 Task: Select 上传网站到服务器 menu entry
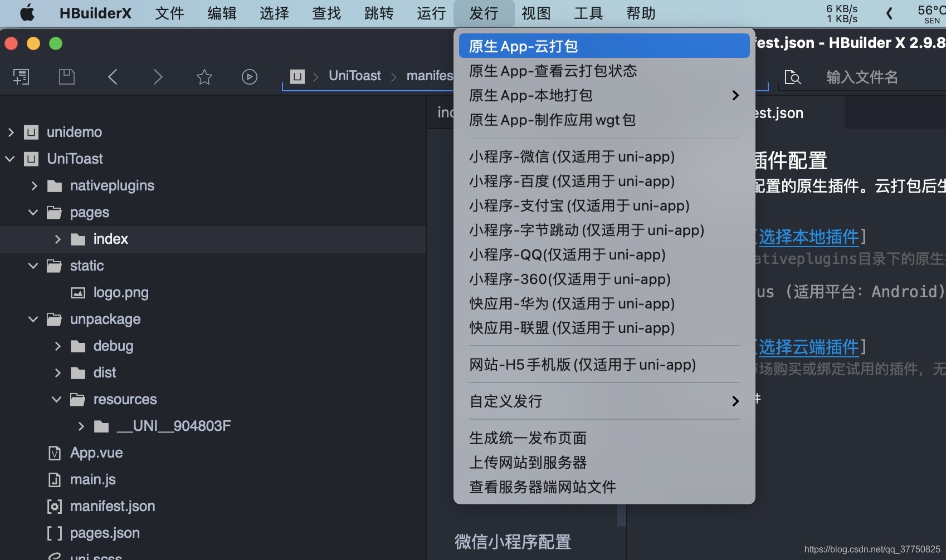[x=604, y=462]
